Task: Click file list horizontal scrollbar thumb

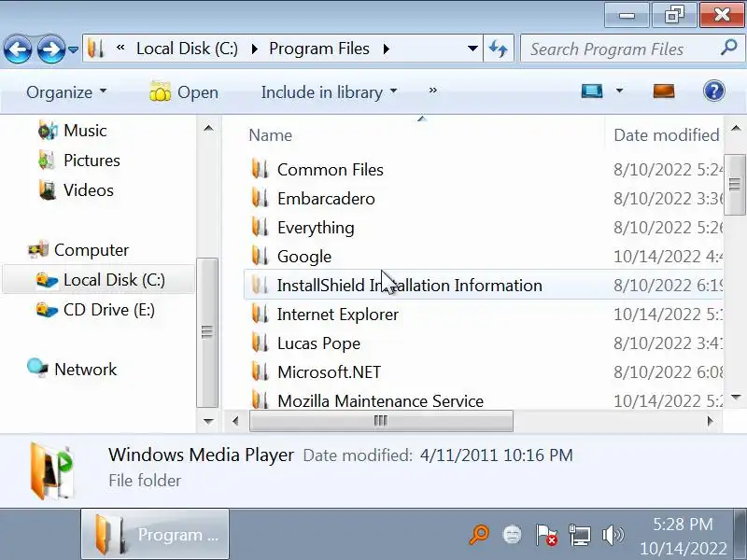Action: click(x=381, y=421)
